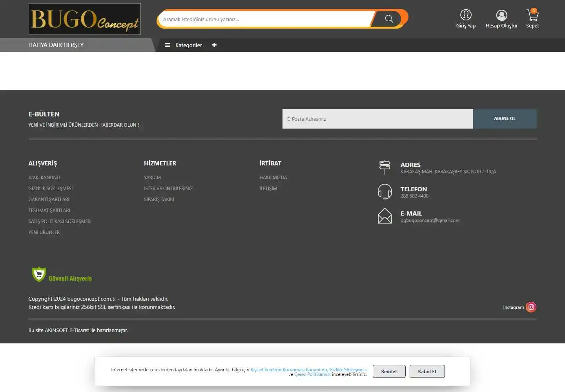Click the HALIYA DAİR HERŞEY banner
Viewport: 565px width, 392px height.
(x=56, y=45)
